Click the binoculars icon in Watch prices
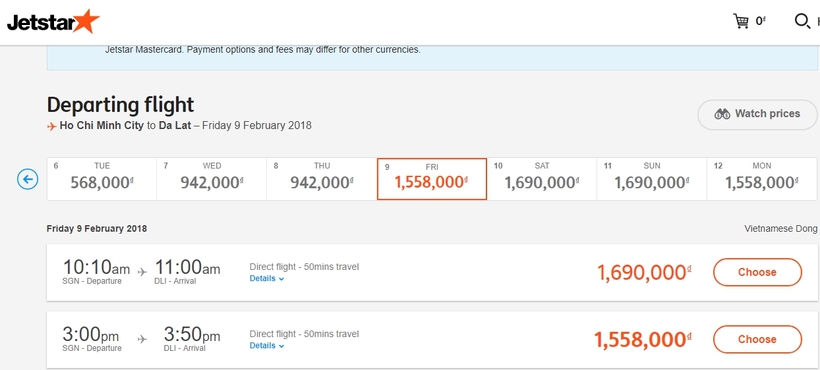The image size is (820, 370). click(x=722, y=114)
